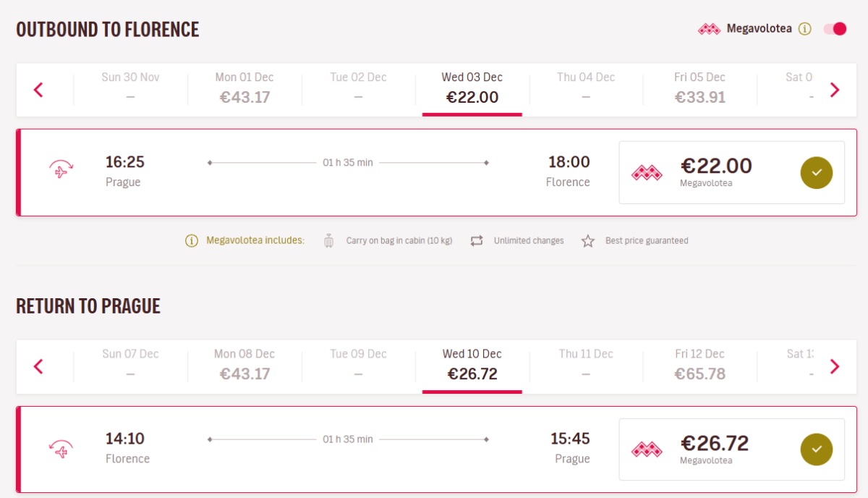Click the Megavolotea info icon at top
Image resolution: width=868 pixels, height=498 pixels.
[805, 29]
